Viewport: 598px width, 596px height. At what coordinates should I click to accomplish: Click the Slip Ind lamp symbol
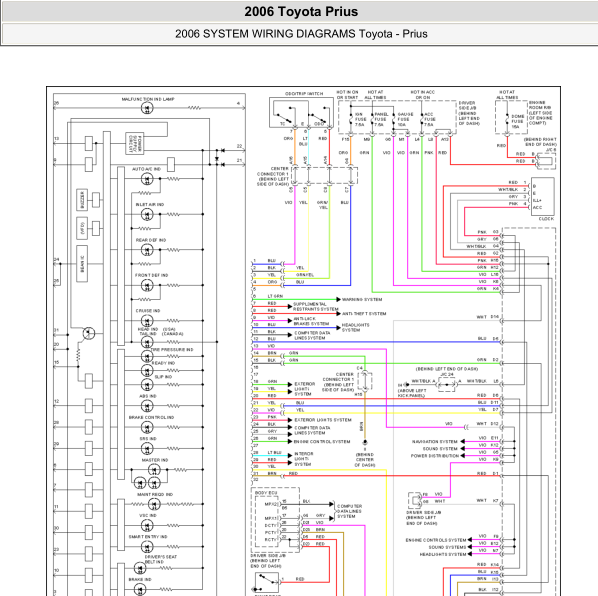(x=147, y=384)
